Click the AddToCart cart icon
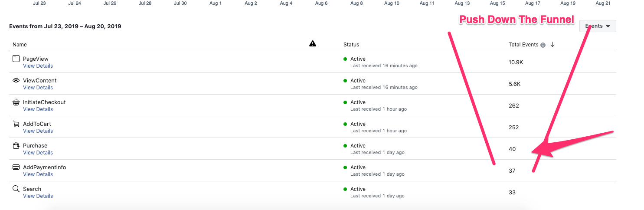This screenshot has width=644, height=210. tap(16, 124)
